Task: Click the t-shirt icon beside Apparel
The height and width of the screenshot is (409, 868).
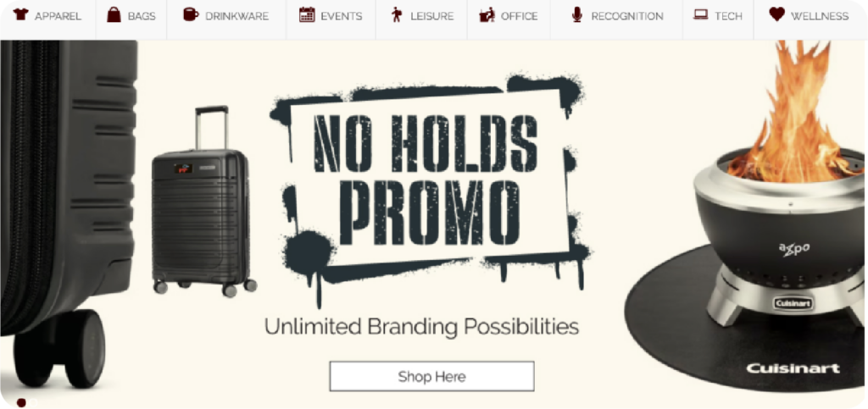Action: [21, 15]
